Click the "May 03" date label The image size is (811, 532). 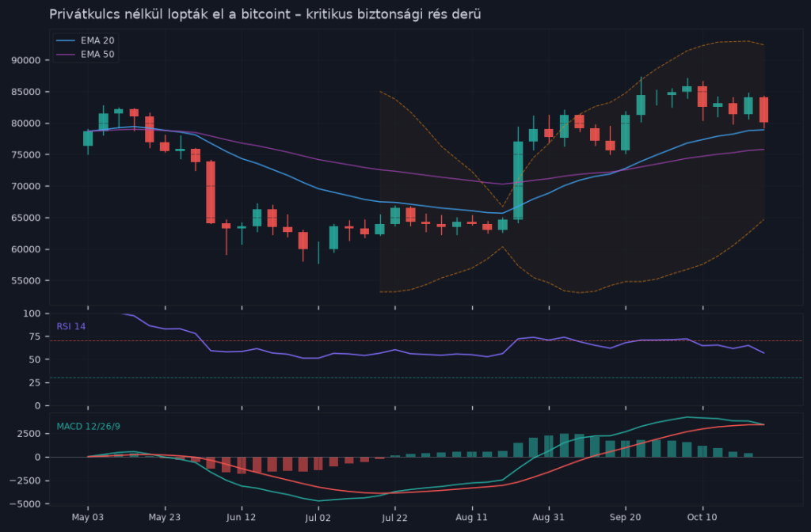click(x=87, y=517)
